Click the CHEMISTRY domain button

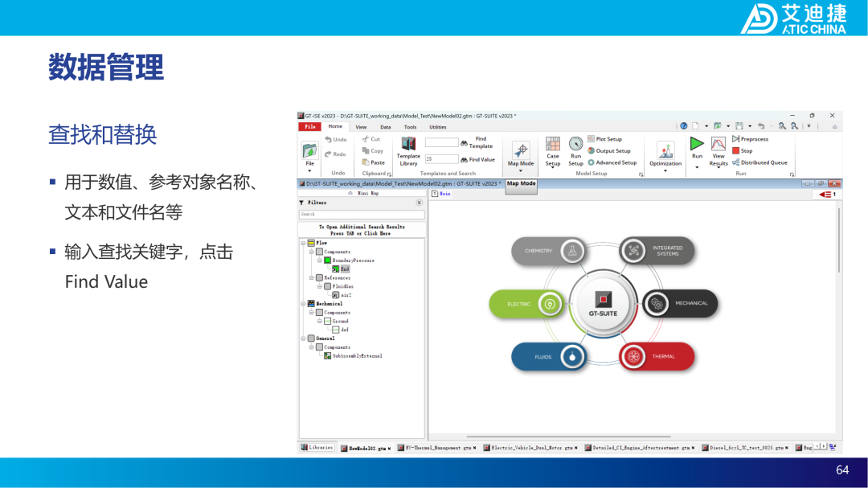(x=547, y=251)
